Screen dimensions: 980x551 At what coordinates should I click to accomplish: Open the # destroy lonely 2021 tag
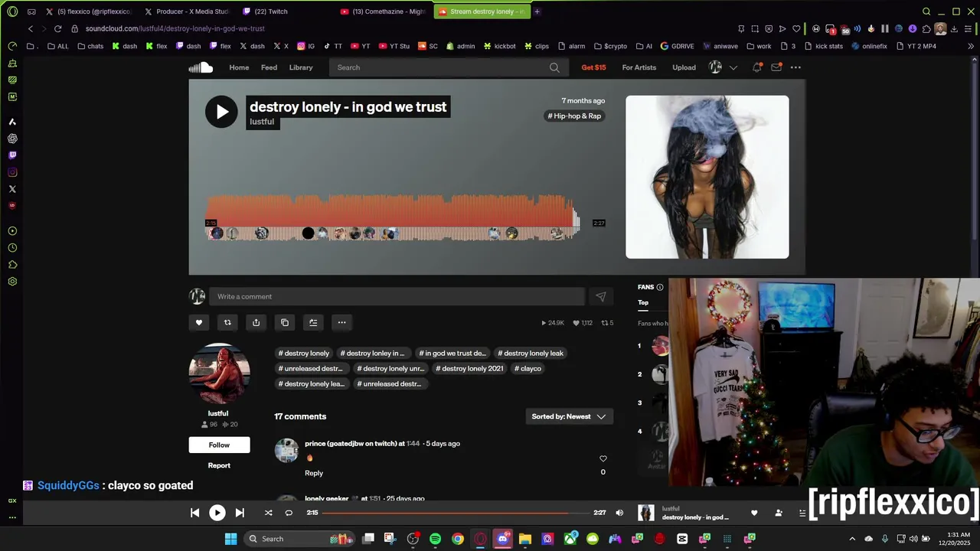click(469, 369)
